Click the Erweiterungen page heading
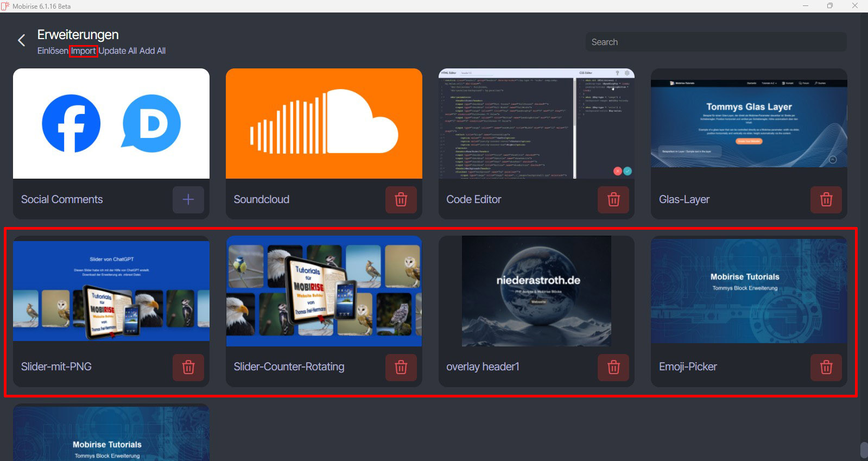 pos(78,34)
